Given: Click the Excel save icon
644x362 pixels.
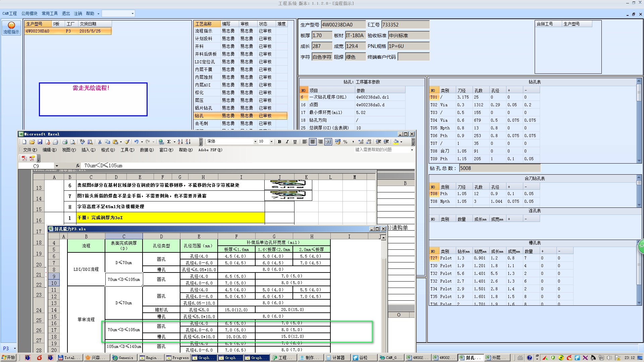Looking at the screenshot, I should pyautogui.click(x=40, y=142).
